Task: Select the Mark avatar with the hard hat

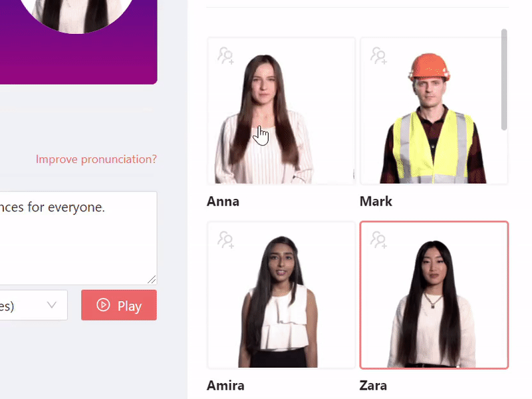Action: coord(434,110)
